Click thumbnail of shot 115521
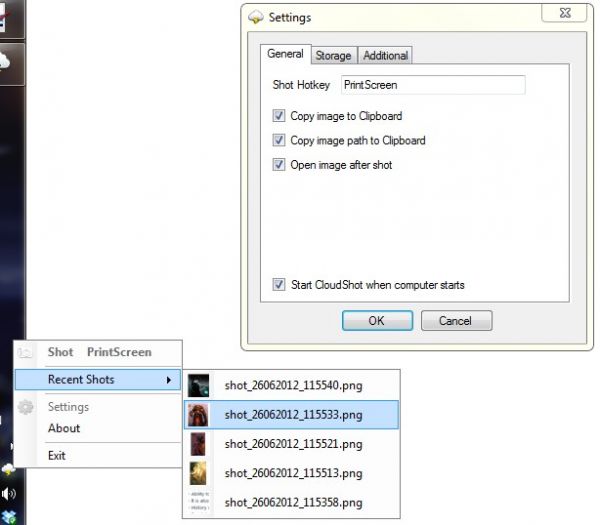The image size is (600, 525). (x=198, y=444)
